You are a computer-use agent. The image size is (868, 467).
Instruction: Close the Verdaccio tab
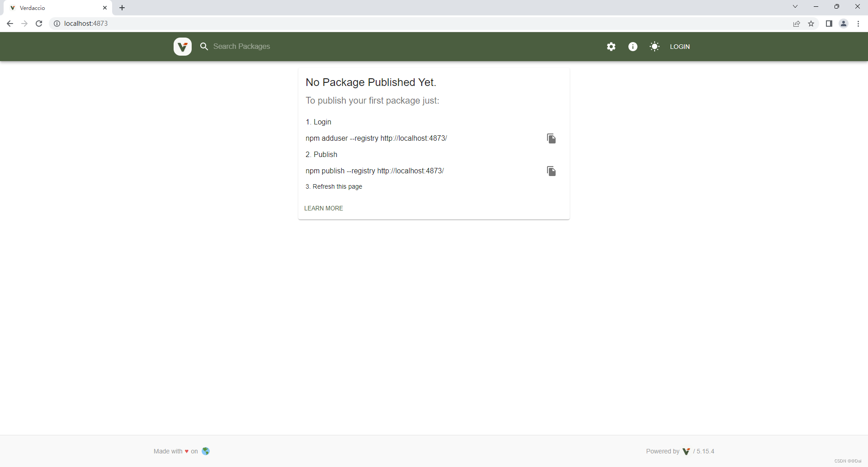click(105, 8)
